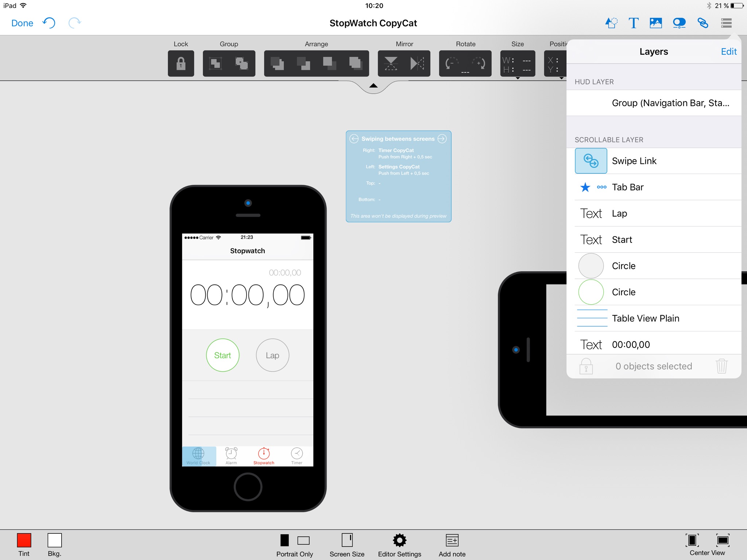Tap Edit in the Layers panel

click(x=729, y=51)
